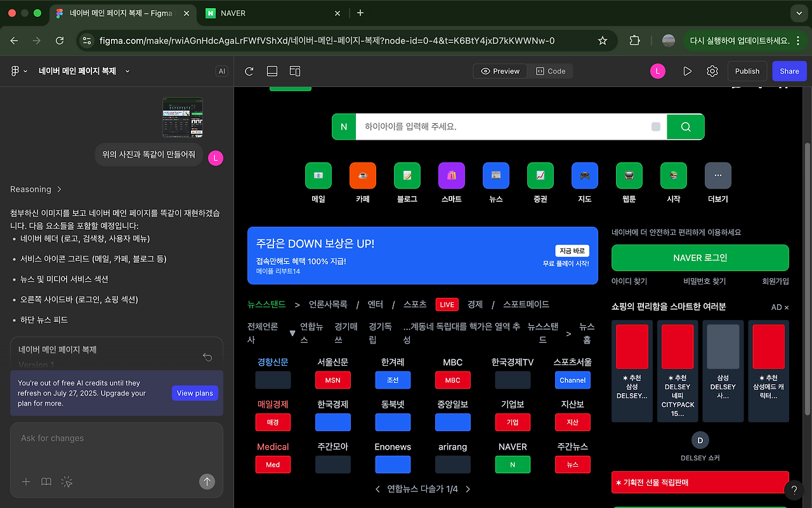Open the 시작 service icon
The height and width of the screenshot is (508, 812).
[674, 176]
